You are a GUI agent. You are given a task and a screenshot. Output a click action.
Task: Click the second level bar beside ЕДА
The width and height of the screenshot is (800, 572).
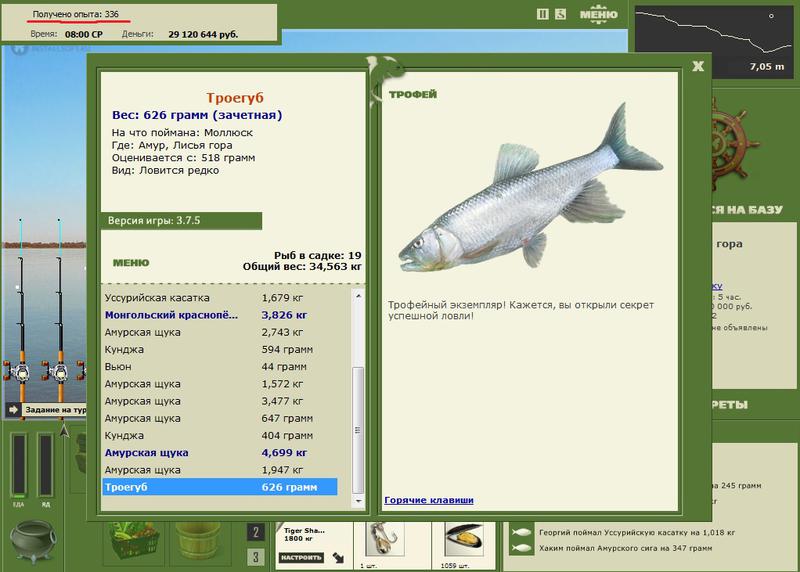tap(45, 465)
